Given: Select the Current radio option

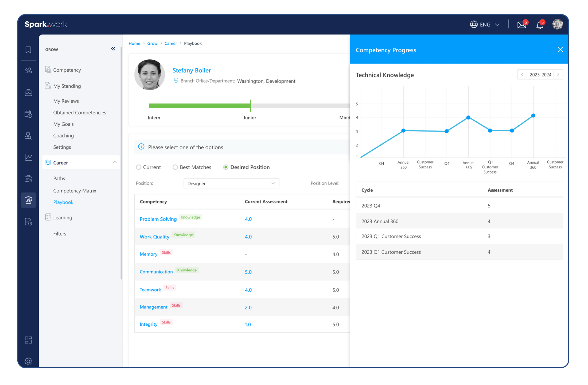Looking at the screenshot, I should (x=139, y=167).
